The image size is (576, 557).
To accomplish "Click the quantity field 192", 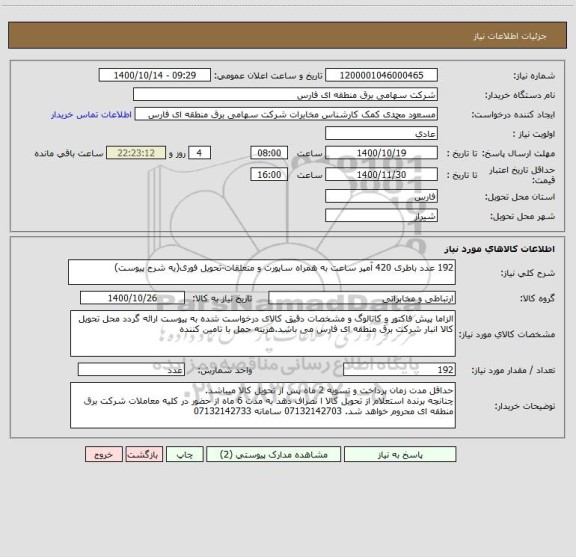I will pos(399,370).
